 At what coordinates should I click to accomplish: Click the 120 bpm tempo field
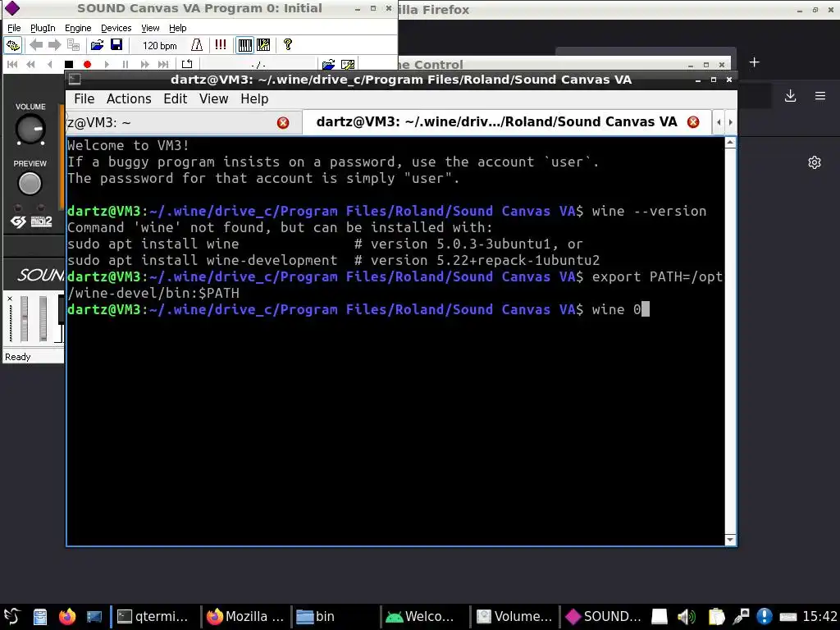pos(159,46)
